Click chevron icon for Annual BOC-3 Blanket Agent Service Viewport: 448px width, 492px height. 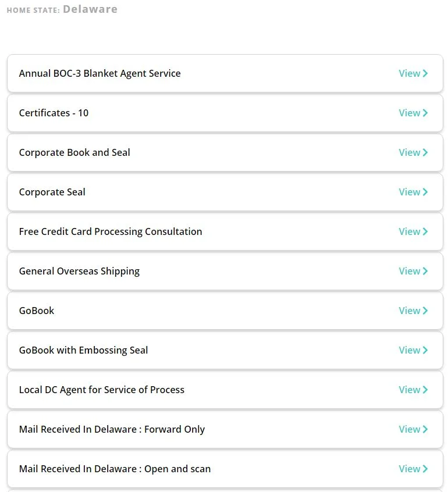pyautogui.click(x=426, y=73)
